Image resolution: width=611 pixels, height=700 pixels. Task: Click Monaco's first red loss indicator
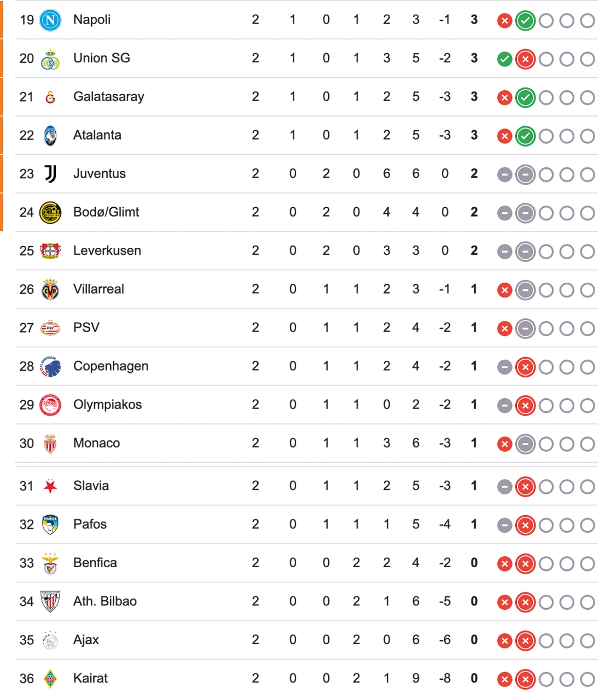(x=504, y=444)
